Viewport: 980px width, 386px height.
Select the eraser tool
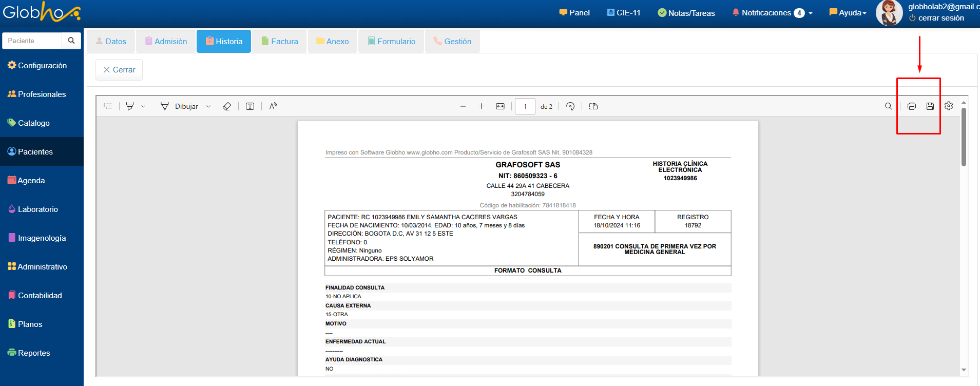[x=226, y=106]
